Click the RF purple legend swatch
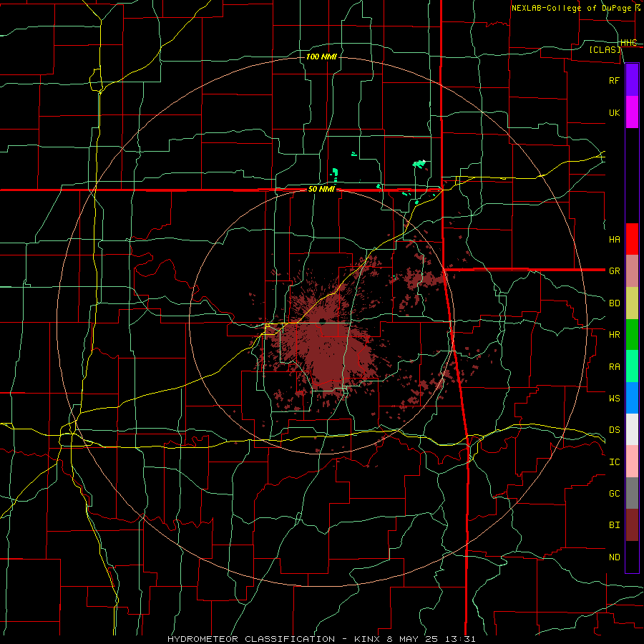644x644 pixels. pyautogui.click(x=632, y=80)
